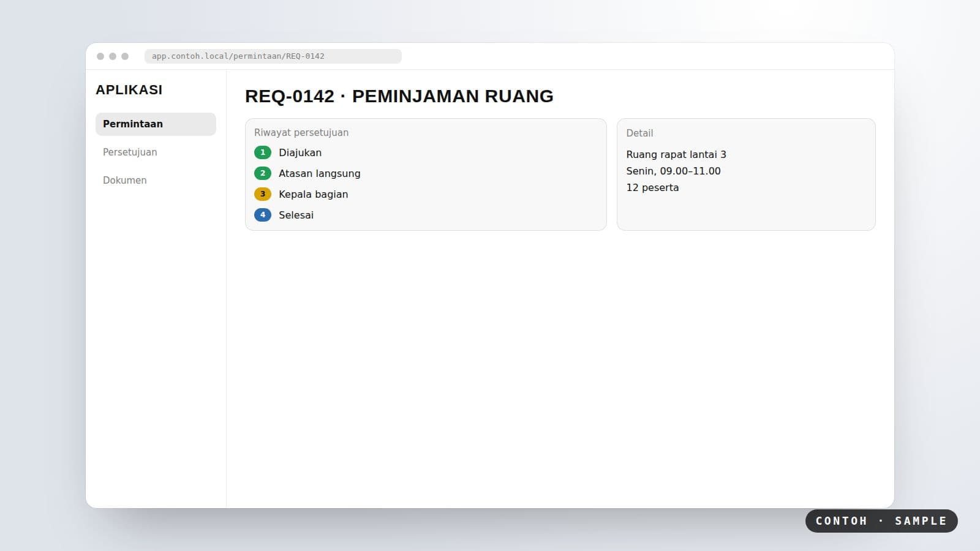The height and width of the screenshot is (551, 980).
Task: Select the Diajukan step label
Action: pyautogui.click(x=300, y=152)
